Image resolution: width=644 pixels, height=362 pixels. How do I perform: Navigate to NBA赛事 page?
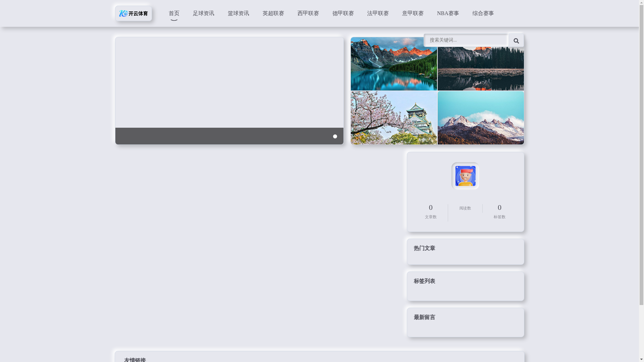pos(448,13)
